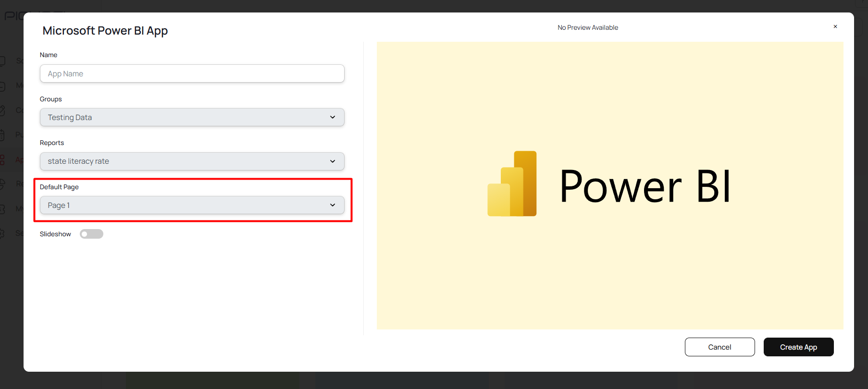
Task: Click the Cancel button
Action: [719, 347]
